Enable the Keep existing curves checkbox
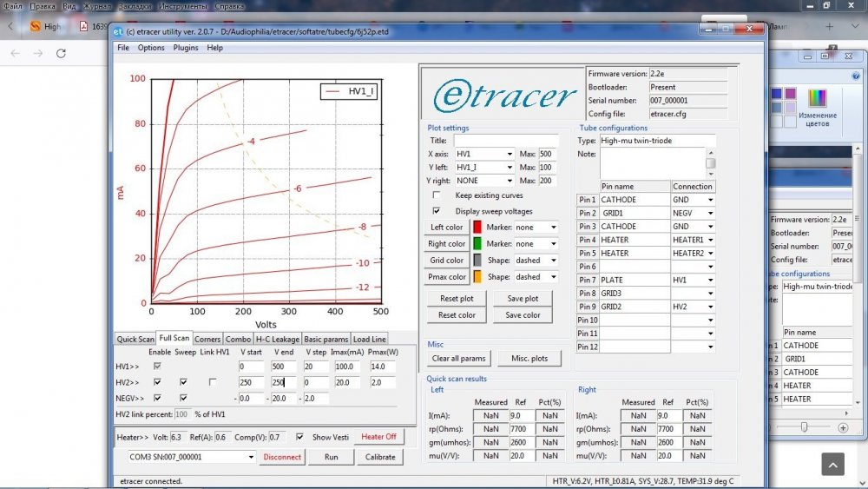The image size is (868, 489). pos(436,195)
